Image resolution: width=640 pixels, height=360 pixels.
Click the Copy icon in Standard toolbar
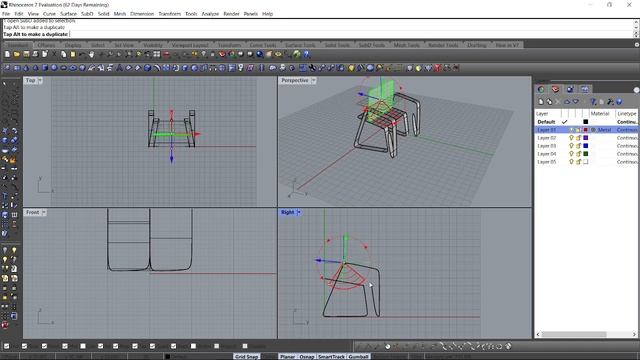(x=64, y=54)
